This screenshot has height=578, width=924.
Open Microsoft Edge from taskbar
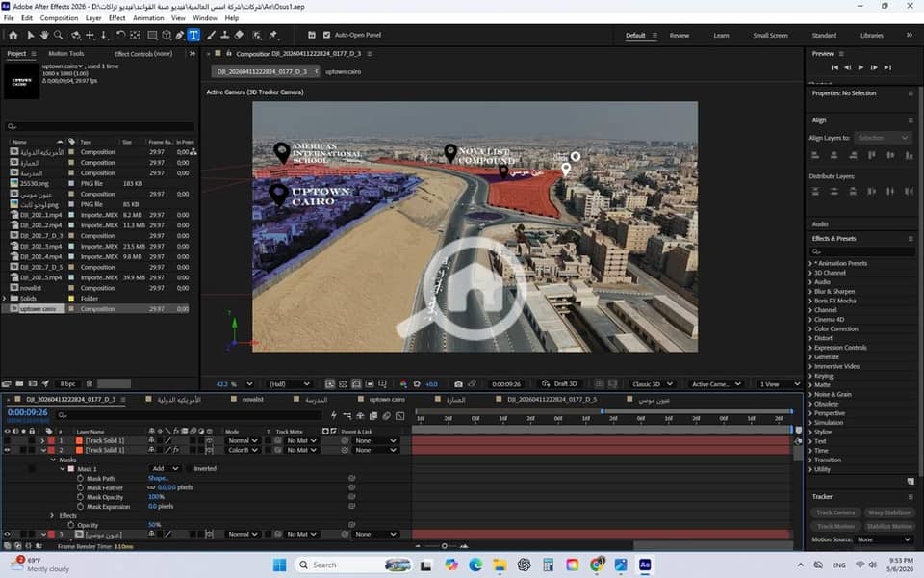click(475, 565)
